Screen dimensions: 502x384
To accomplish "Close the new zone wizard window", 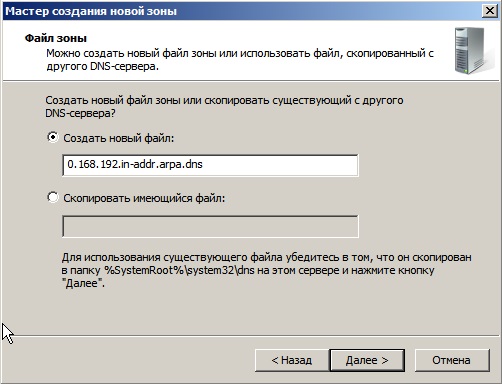I will pyautogui.click(x=490, y=11).
